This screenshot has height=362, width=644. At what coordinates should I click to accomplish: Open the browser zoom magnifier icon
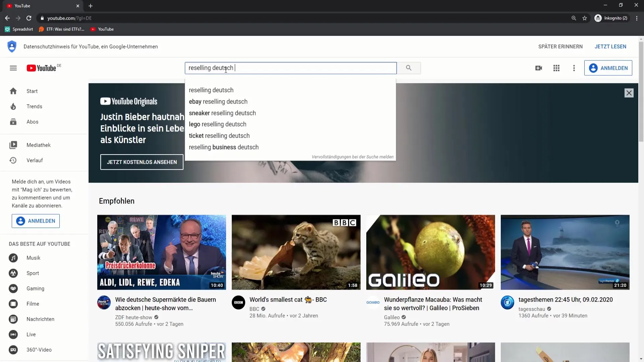tap(574, 18)
